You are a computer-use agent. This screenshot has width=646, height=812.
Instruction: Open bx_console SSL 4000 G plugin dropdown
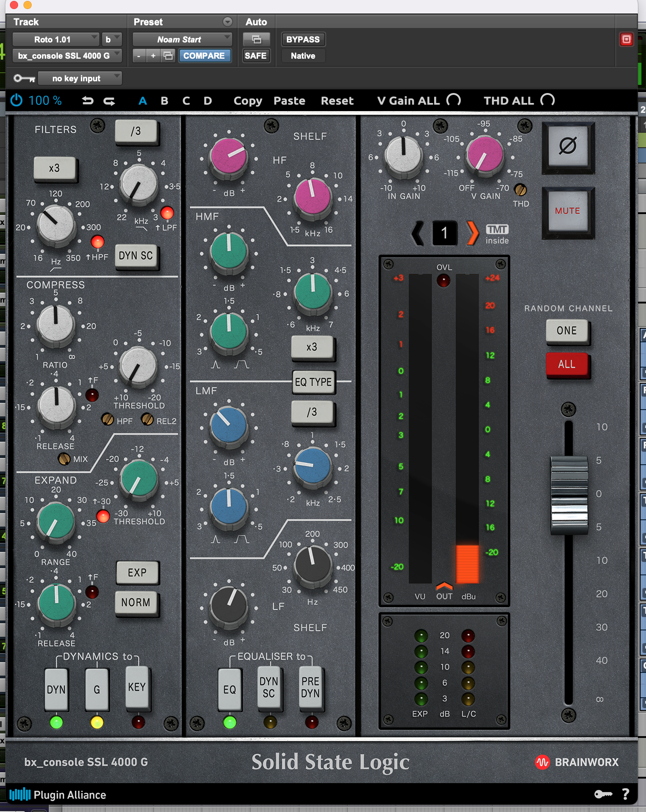click(x=67, y=56)
